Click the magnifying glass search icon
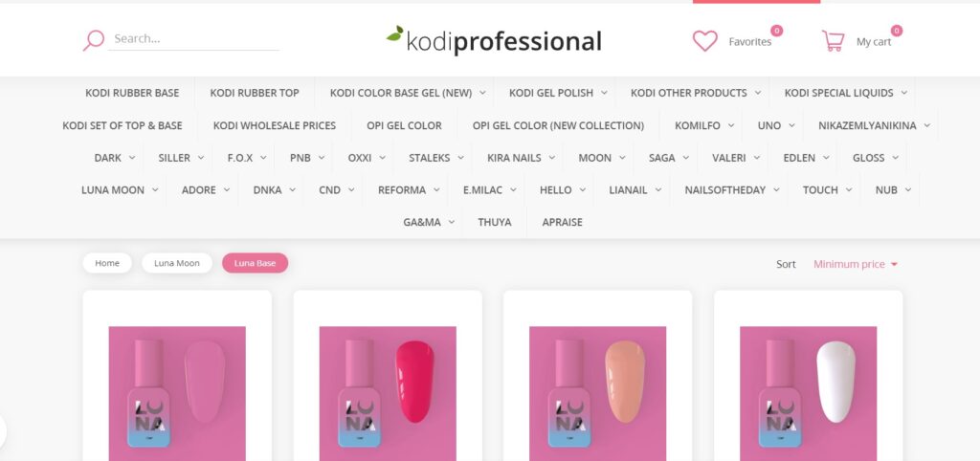Viewport: 980px width, 461px height. pos(94,40)
